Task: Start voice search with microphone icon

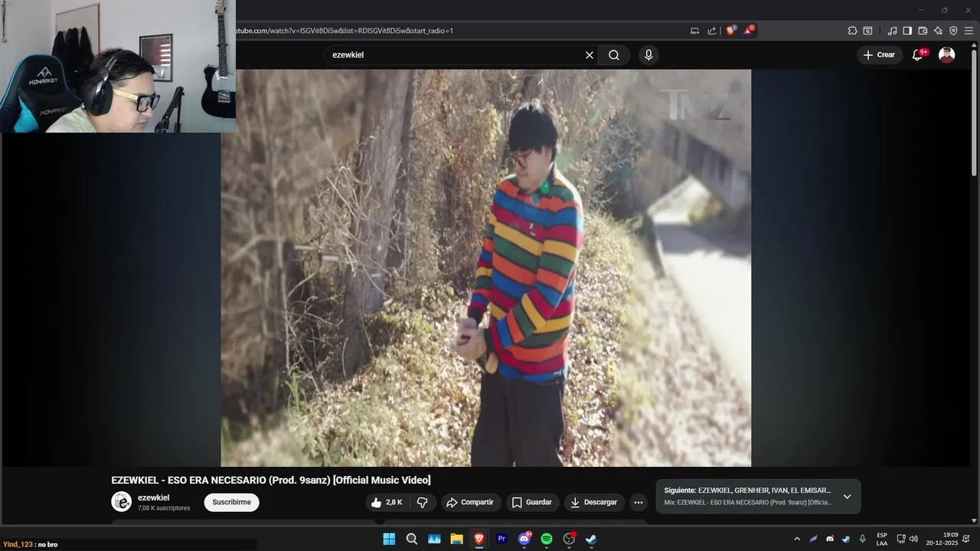Action: [x=648, y=55]
